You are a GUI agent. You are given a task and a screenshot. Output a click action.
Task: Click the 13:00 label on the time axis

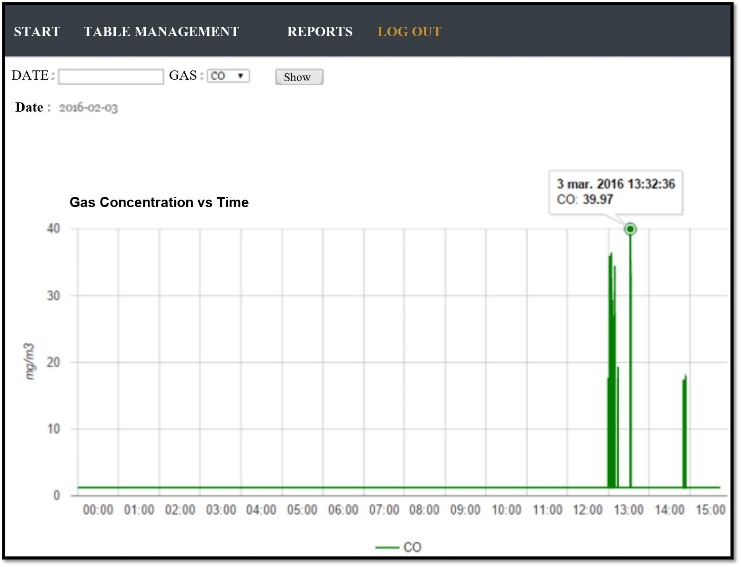coord(629,510)
